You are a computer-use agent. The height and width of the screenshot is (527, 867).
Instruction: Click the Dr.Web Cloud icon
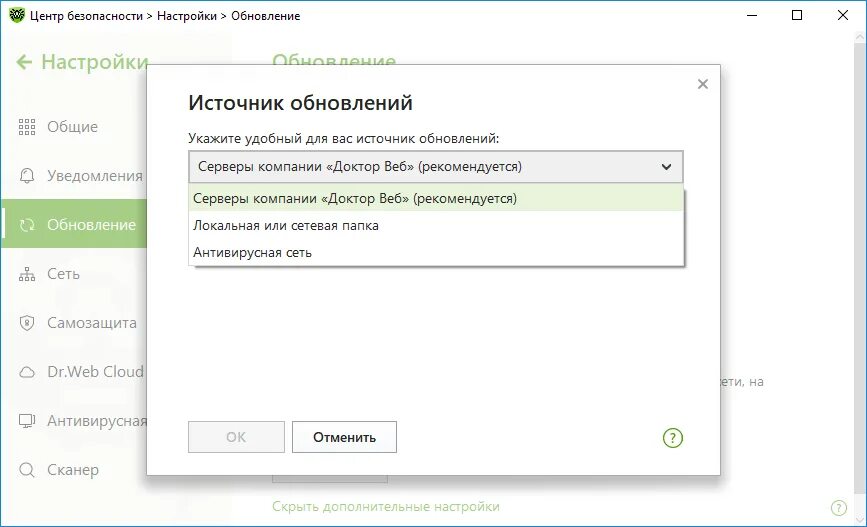tap(27, 372)
